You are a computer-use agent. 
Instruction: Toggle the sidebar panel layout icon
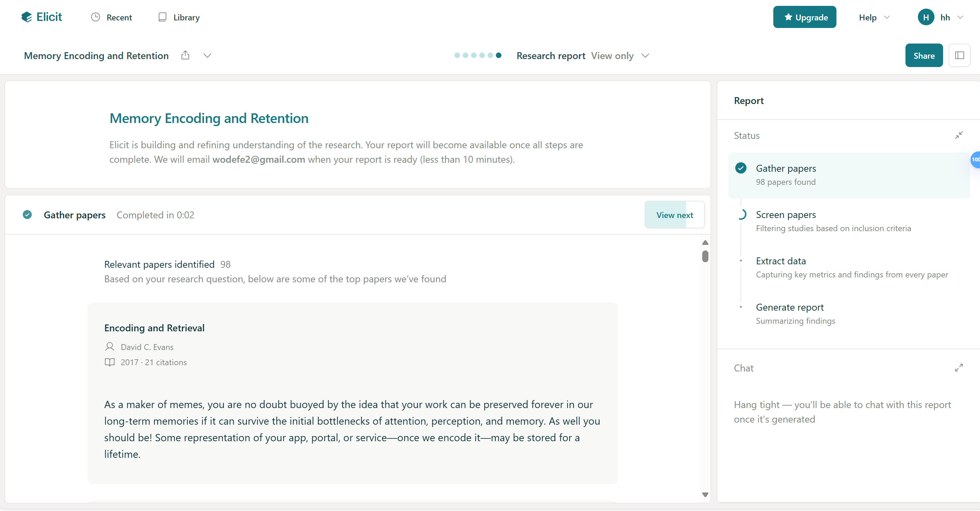coord(959,56)
